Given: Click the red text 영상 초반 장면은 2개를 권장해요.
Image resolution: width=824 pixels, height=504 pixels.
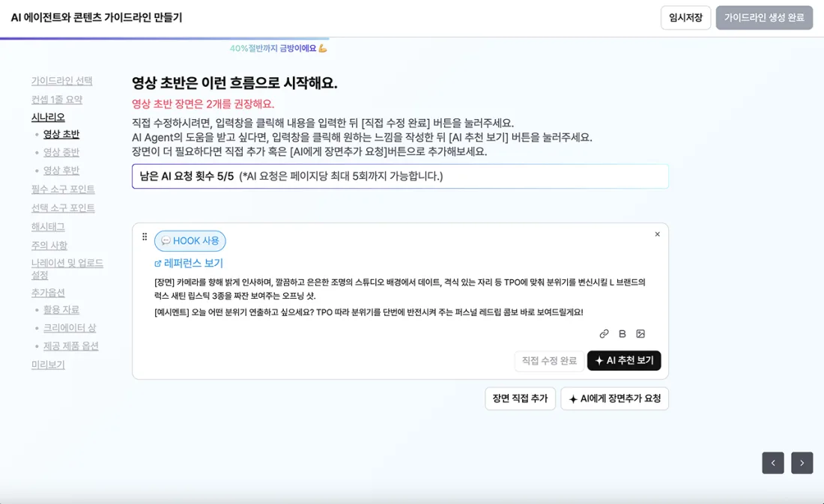Looking at the screenshot, I should click(x=203, y=103).
